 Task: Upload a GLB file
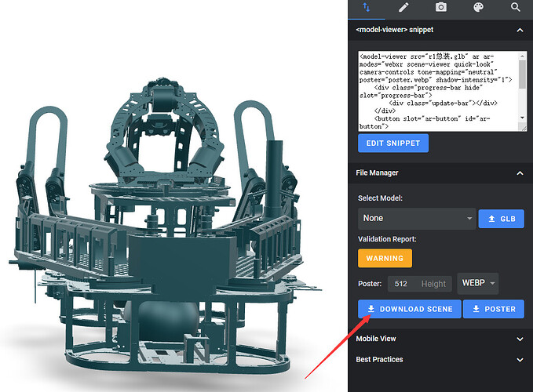pyautogui.click(x=501, y=219)
